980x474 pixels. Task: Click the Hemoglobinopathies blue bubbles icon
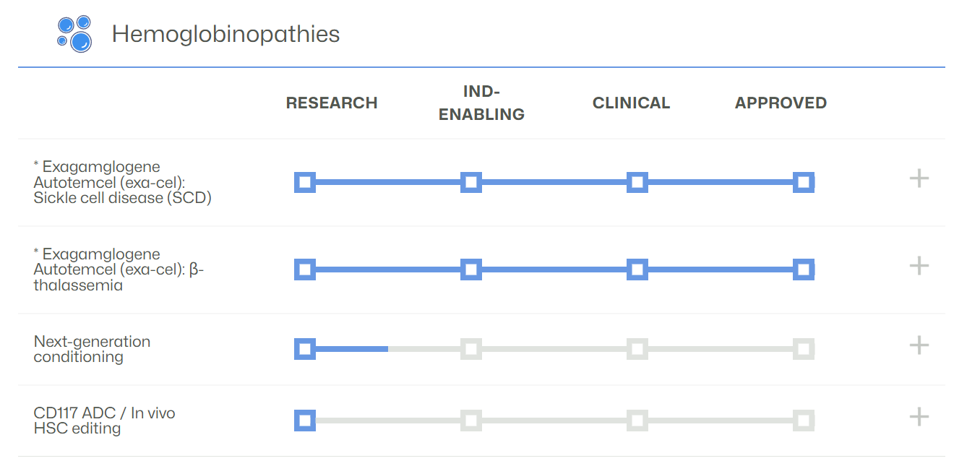point(74,34)
